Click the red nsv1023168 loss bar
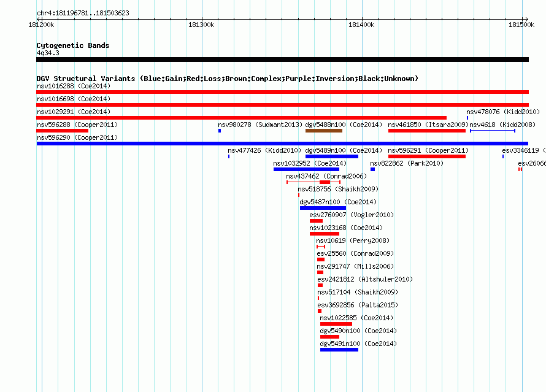Screen dimensions: 546x392 pyautogui.click(x=325, y=234)
